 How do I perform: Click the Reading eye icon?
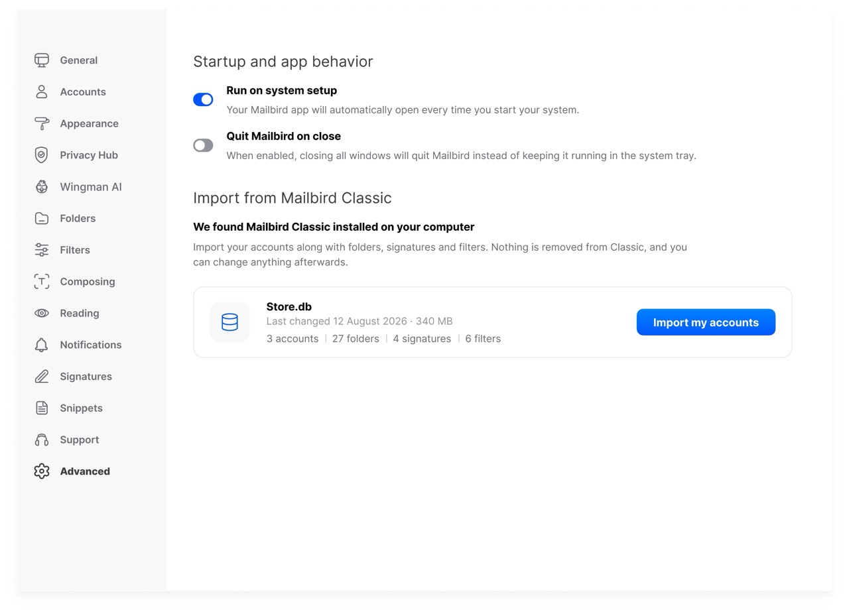point(42,313)
